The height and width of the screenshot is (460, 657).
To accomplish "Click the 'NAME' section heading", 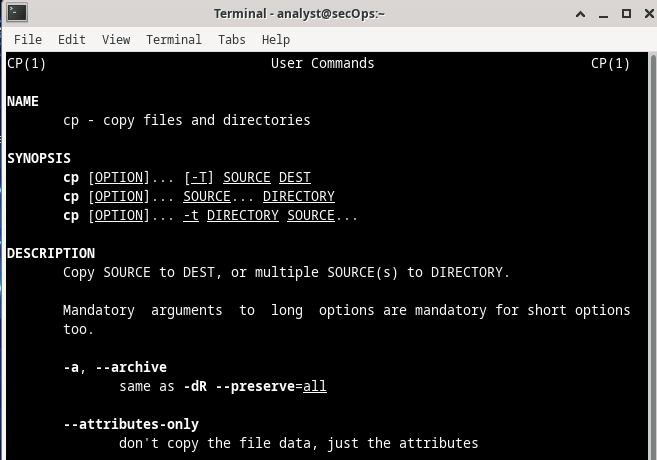I will tap(23, 101).
